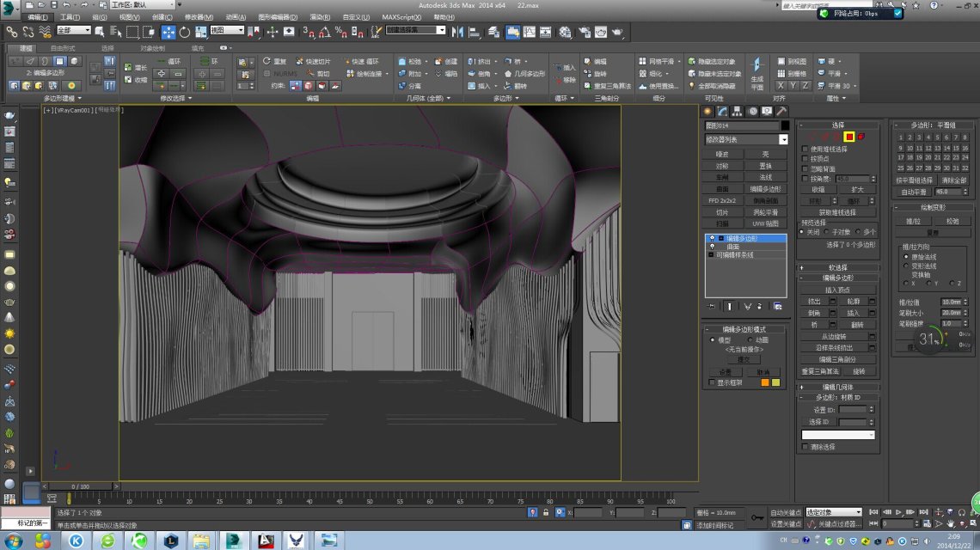This screenshot has width=980, height=550.
Task: Click the Mirror tool icon
Action: pyautogui.click(x=458, y=32)
